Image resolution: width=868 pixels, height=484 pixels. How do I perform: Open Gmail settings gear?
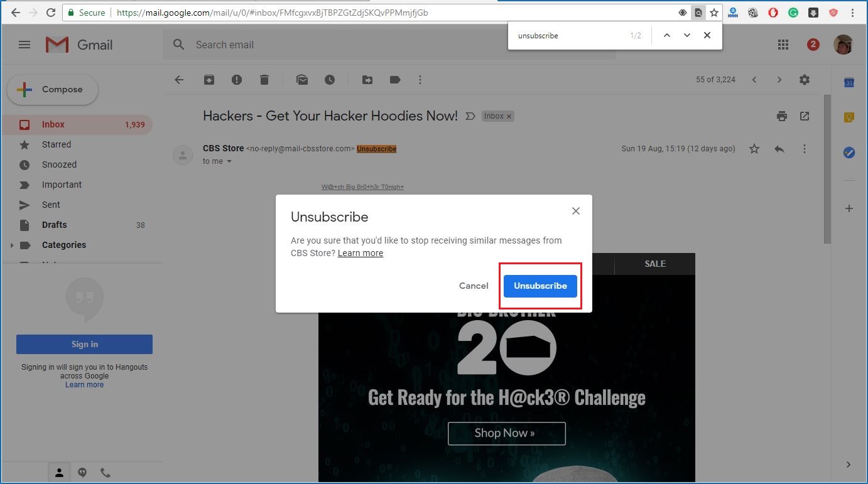(805, 80)
